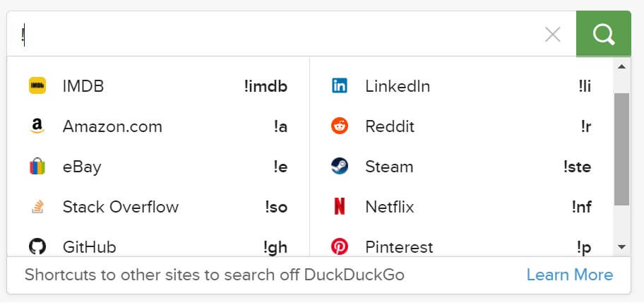Image resolution: width=644 pixels, height=305 pixels.
Task: Click the scrollbar up arrow
Action: point(622,66)
